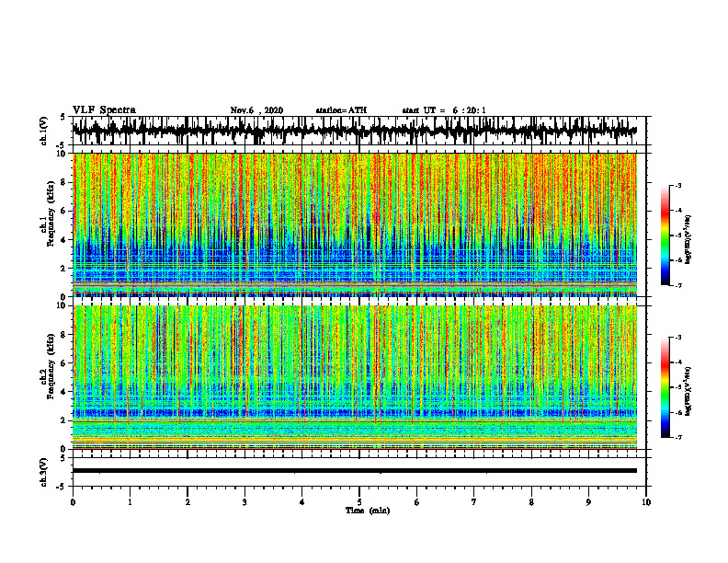Click time axis tick label 1
728x563 pixels.
click(x=130, y=502)
